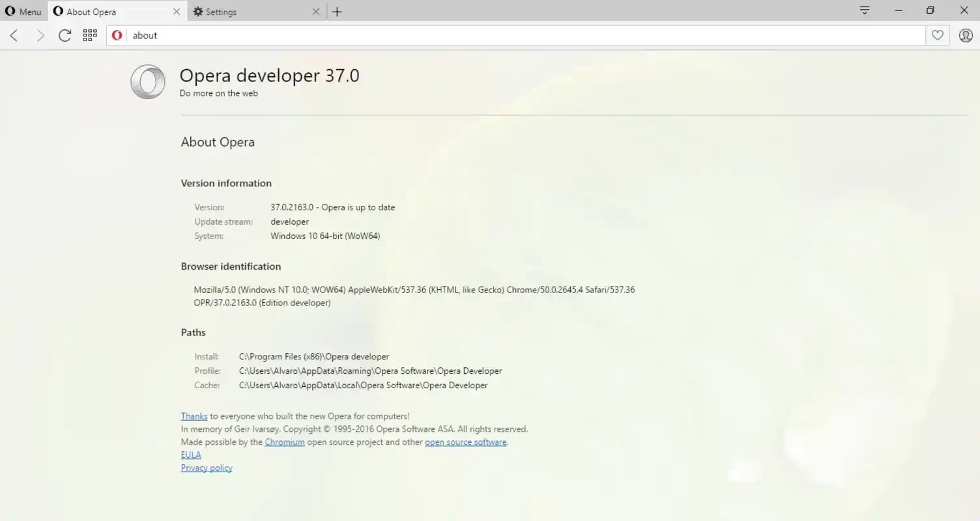Image resolution: width=980 pixels, height=521 pixels.
Task: Click the Opera developer 37.0 heading
Action: (x=269, y=76)
